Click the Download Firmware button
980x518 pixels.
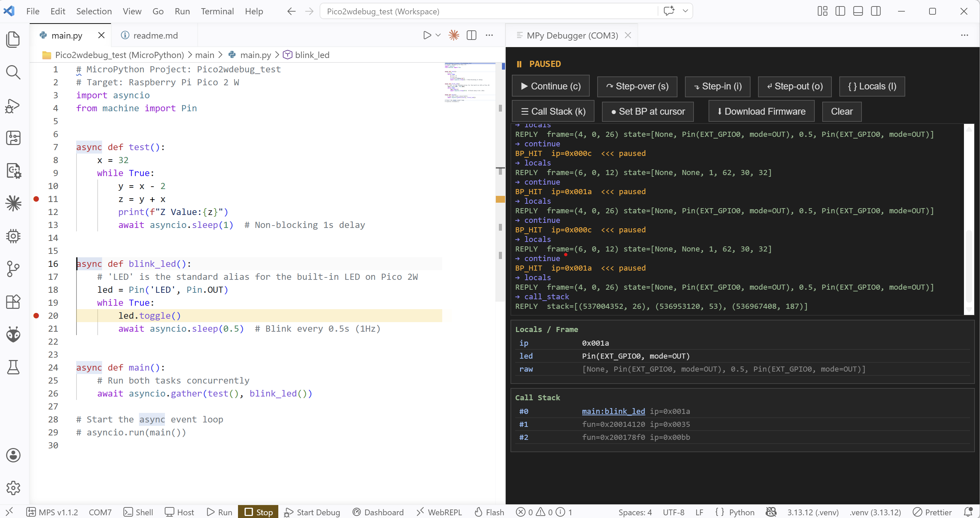(x=761, y=112)
